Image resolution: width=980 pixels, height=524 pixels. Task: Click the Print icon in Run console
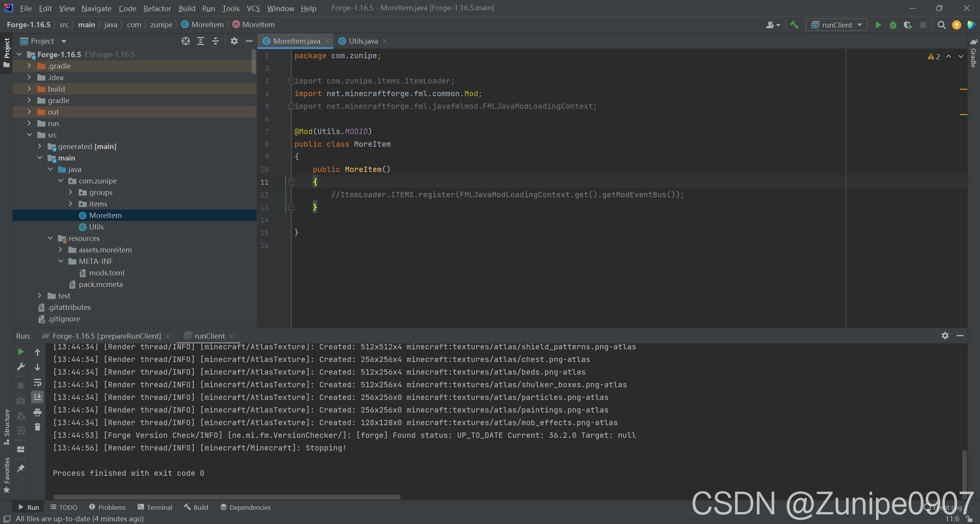tap(38, 413)
